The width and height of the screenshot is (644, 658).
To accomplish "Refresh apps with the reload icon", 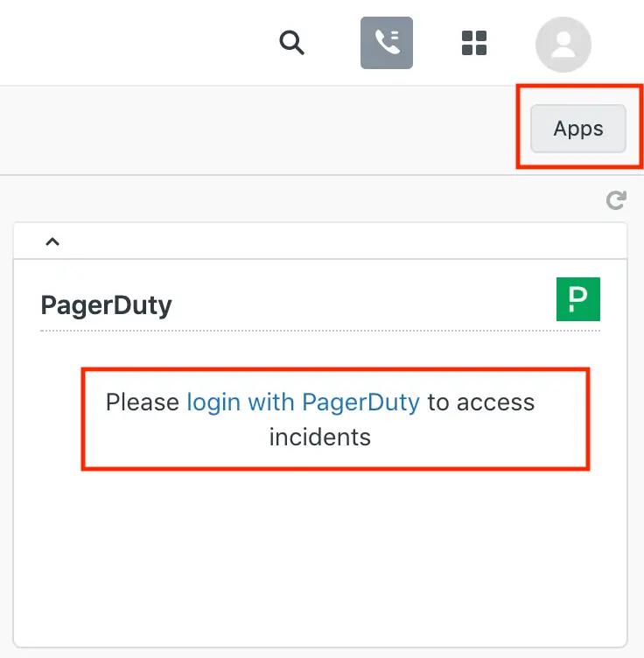I will [x=616, y=199].
